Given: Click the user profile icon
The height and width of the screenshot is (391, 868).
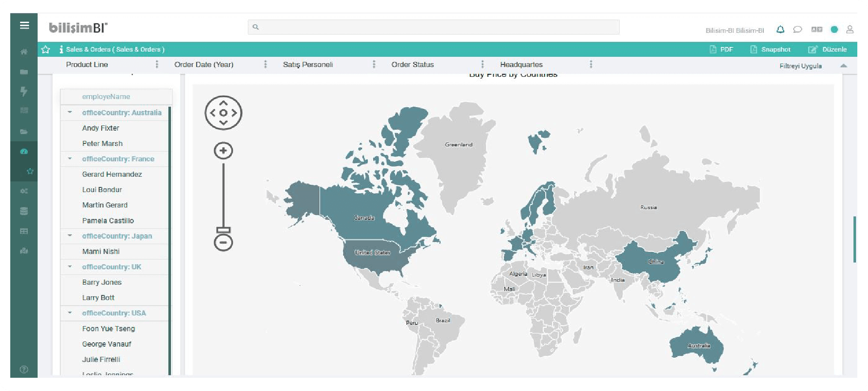Looking at the screenshot, I should tap(850, 29).
